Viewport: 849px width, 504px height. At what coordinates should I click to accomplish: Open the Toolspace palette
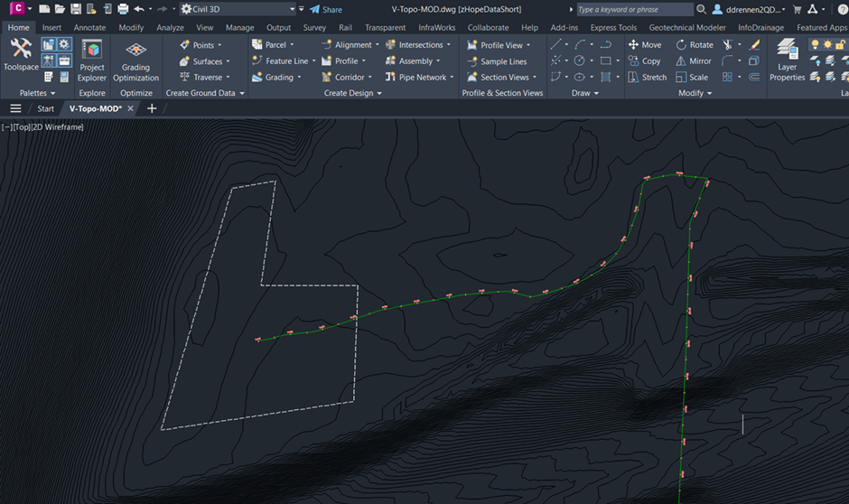pos(20,54)
